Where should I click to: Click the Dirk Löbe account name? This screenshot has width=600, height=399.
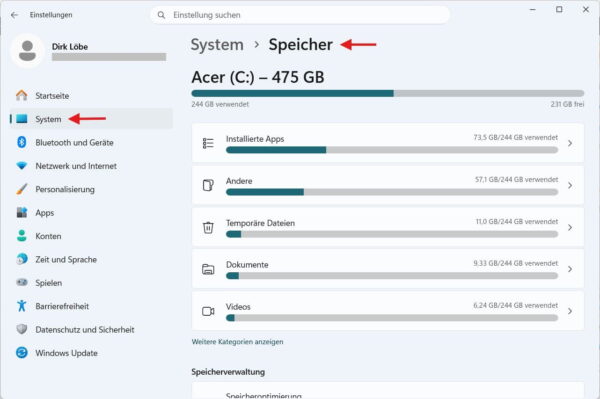coord(70,47)
